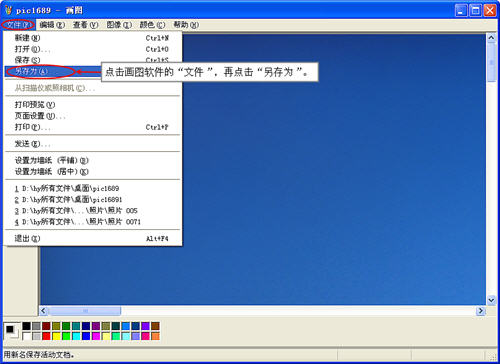Viewport: 500px width, 364px height.
Task: Click 保存 (Save) menu entry
Action: click(x=93, y=60)
